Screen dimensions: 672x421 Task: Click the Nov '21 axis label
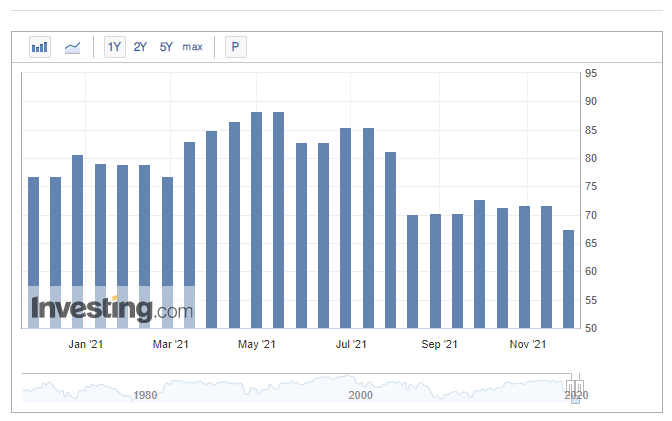coord(528,344)
